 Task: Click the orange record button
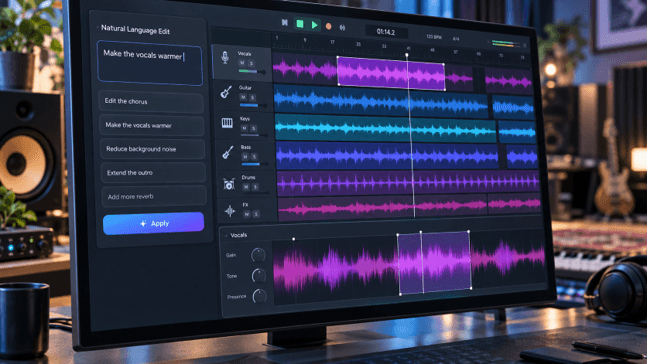click(328, 26)
